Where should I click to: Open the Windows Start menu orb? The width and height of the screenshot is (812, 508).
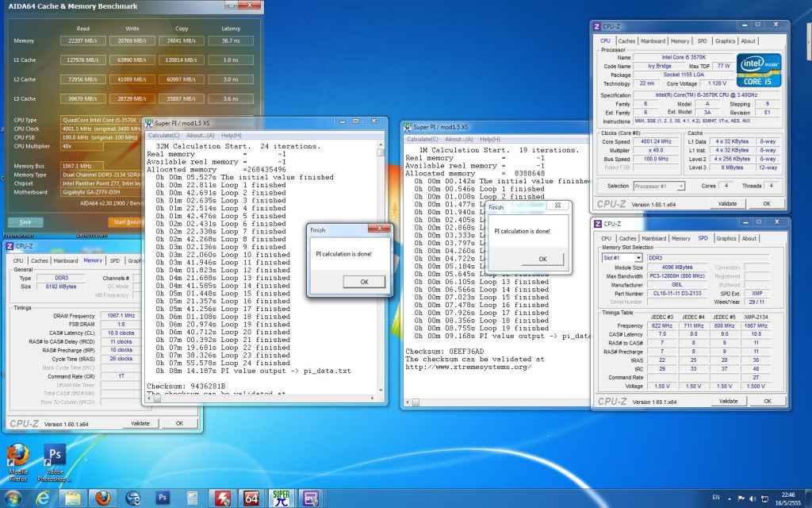[13, 498]
